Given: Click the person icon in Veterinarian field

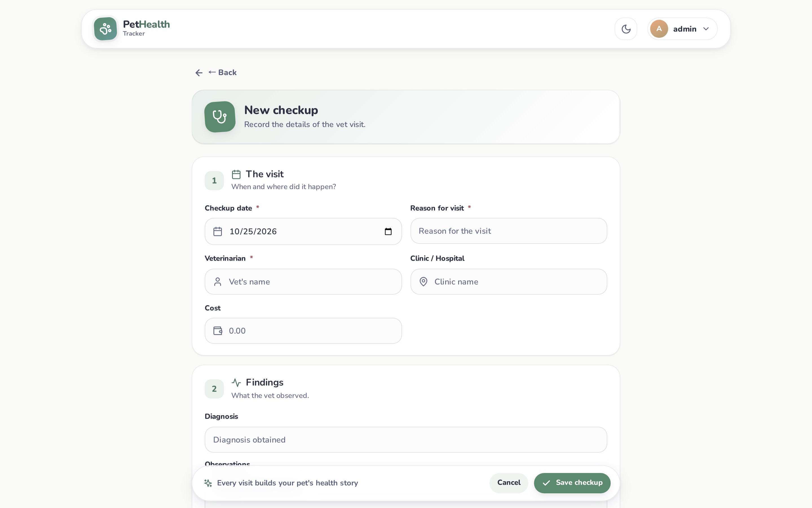Looking at the screenshot, I should pos(218,282).
